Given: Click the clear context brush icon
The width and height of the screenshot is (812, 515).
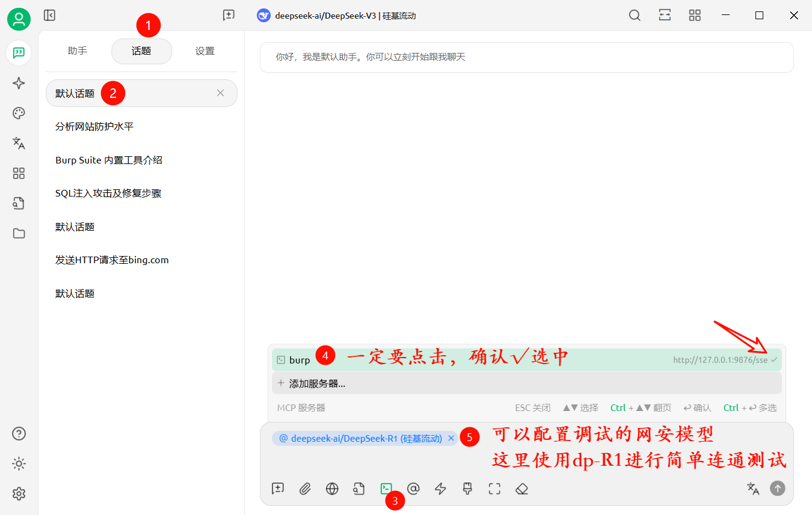Looking at the screenshot, I should (467, 489).
